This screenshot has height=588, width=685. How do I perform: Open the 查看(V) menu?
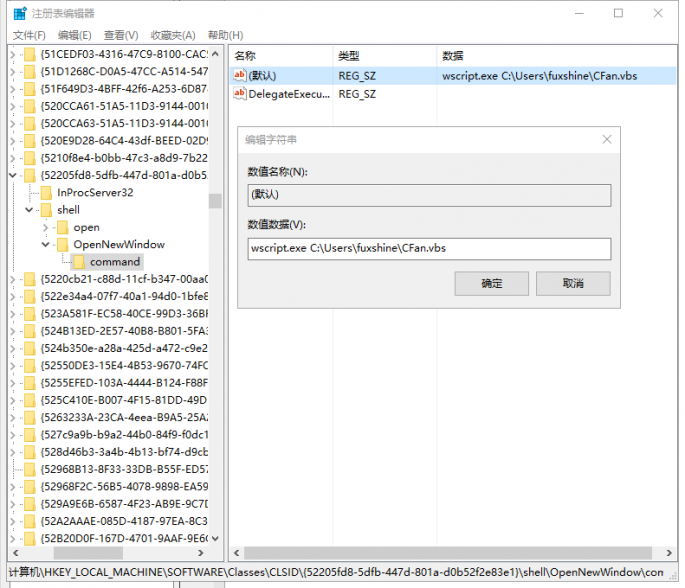[121, 35]
